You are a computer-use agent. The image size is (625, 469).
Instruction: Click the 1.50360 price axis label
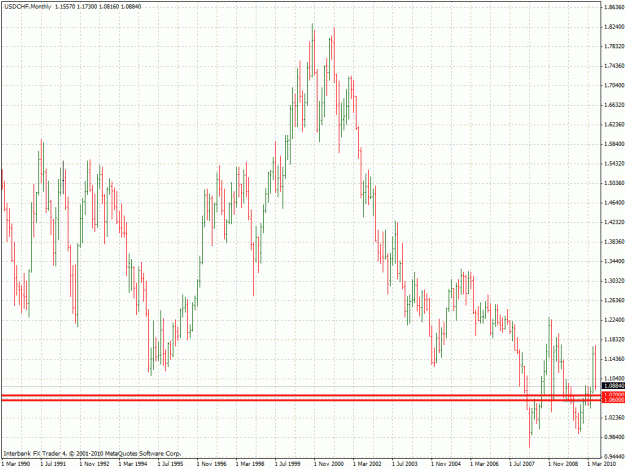click(x=614, y=183)
